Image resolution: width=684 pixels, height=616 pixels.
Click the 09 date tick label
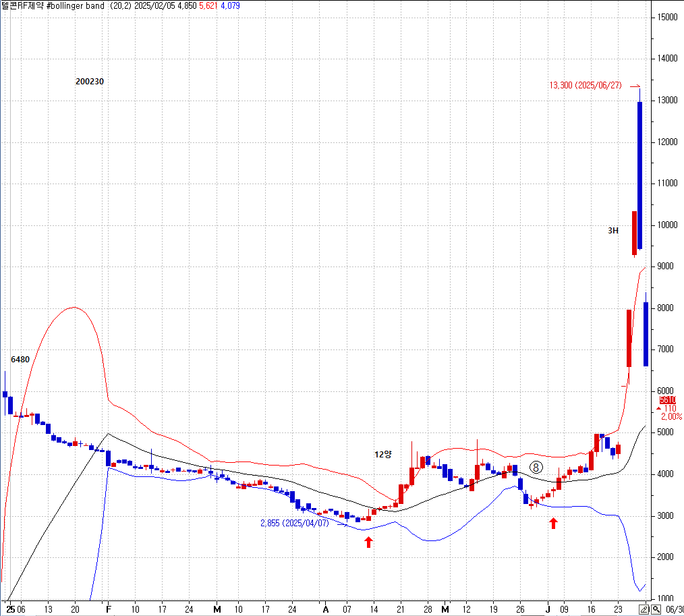tap(564, 609)
